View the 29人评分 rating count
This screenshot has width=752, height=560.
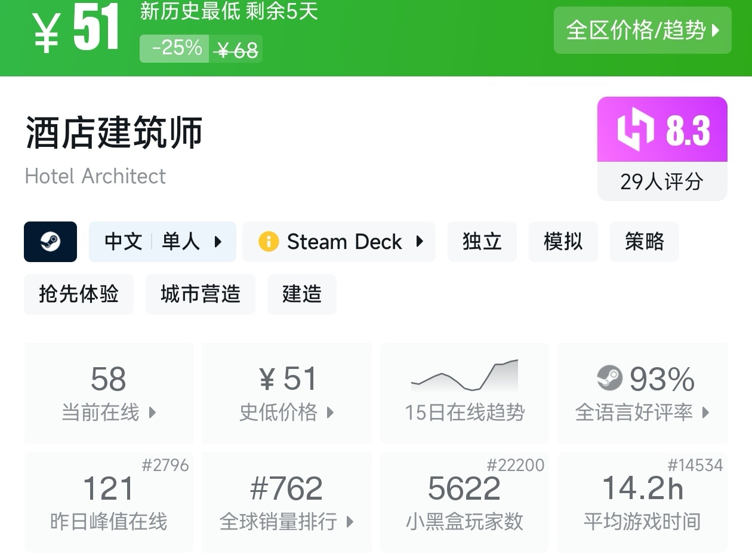[x=662, y=181]
